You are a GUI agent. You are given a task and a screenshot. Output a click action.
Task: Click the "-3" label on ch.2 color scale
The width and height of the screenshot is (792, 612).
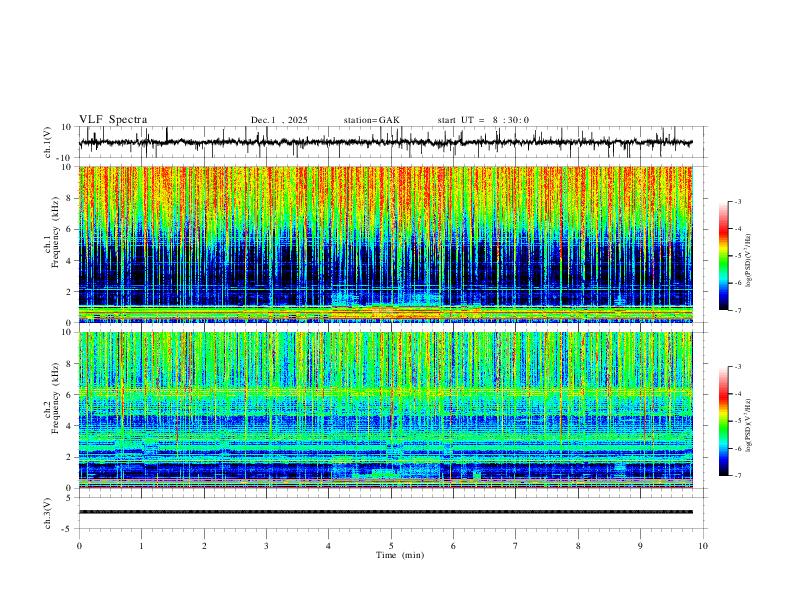pos(737,367)
